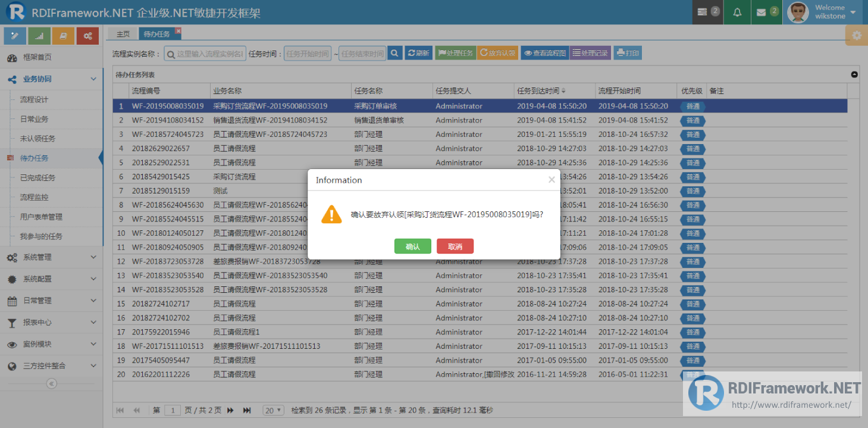This screenshot has width=868, height=428.
Task: Expand the 日常管理 sidebar section
Action: coord(51,301)
